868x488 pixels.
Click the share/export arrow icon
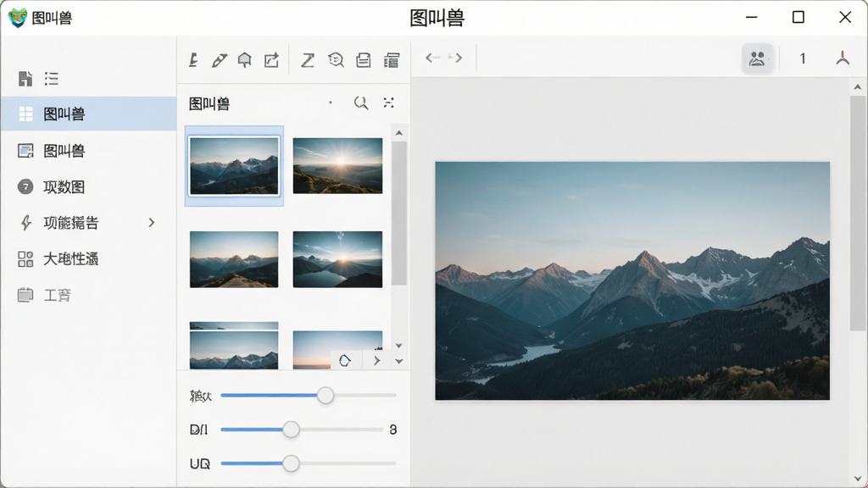click(271, 60)
